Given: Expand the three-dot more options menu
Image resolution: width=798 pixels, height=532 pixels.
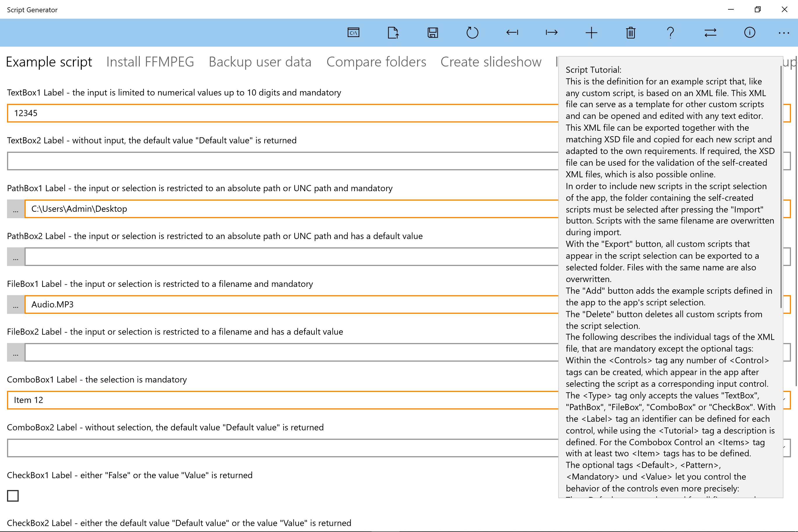Looking at the screenshot, I should [x=784, y=33].
